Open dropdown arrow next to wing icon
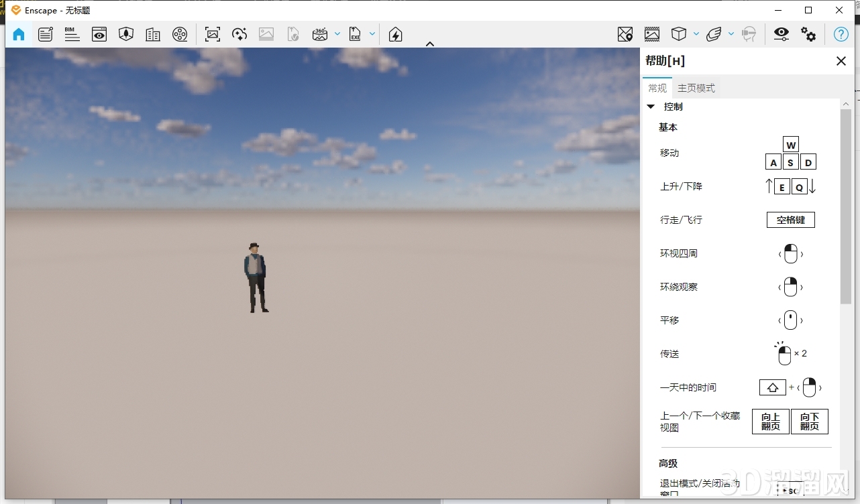 click(731, 34)
